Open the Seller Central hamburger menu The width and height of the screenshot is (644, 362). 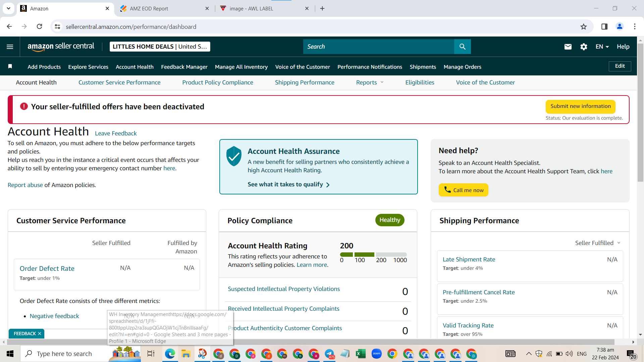click(10, 47)
